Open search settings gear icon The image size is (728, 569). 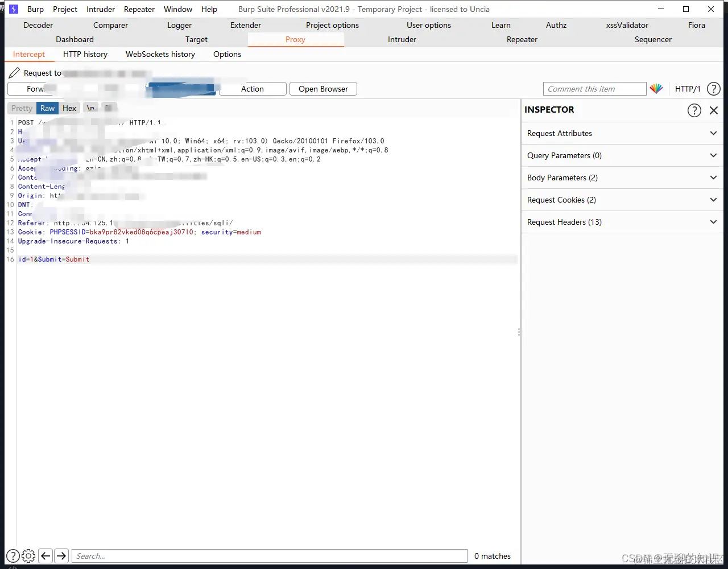[28, 556]
